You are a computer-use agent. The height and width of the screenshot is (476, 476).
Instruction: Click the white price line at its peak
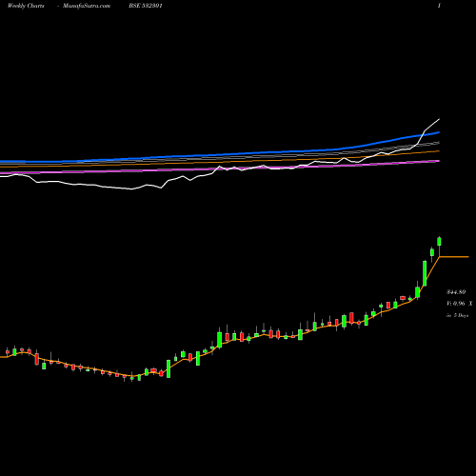[x=439, y=119]
